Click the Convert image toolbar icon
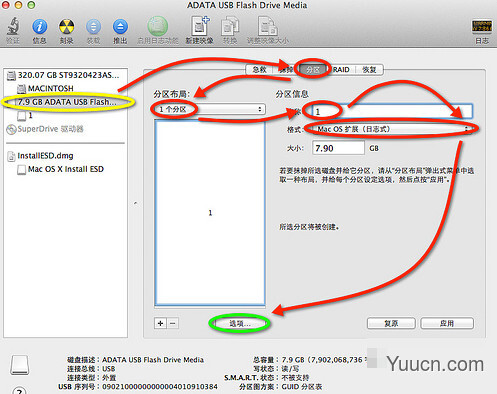Image resolution: width=497 pixels, height=394 pixels. point(230,26)
